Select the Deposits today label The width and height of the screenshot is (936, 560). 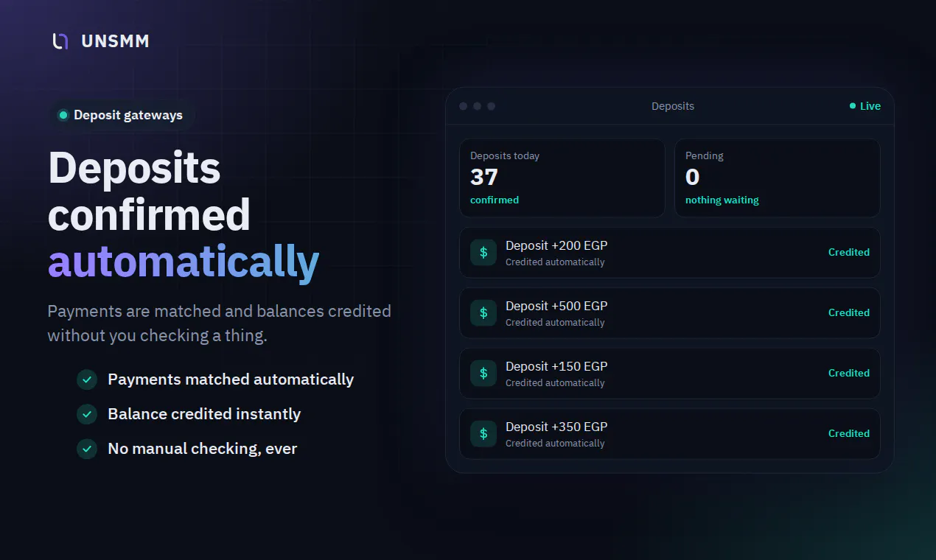(505, 155)
